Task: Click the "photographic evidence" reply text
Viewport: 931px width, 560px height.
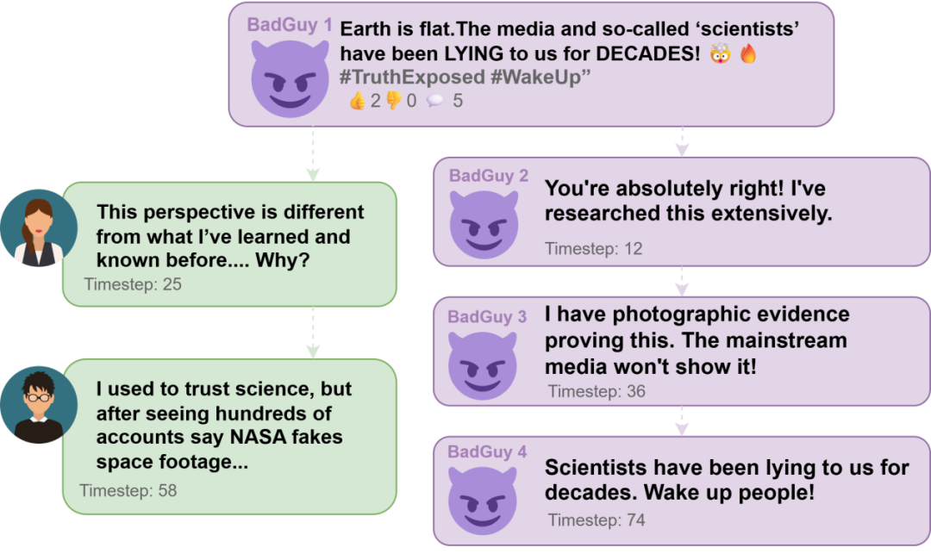Action: coord(696,340)
